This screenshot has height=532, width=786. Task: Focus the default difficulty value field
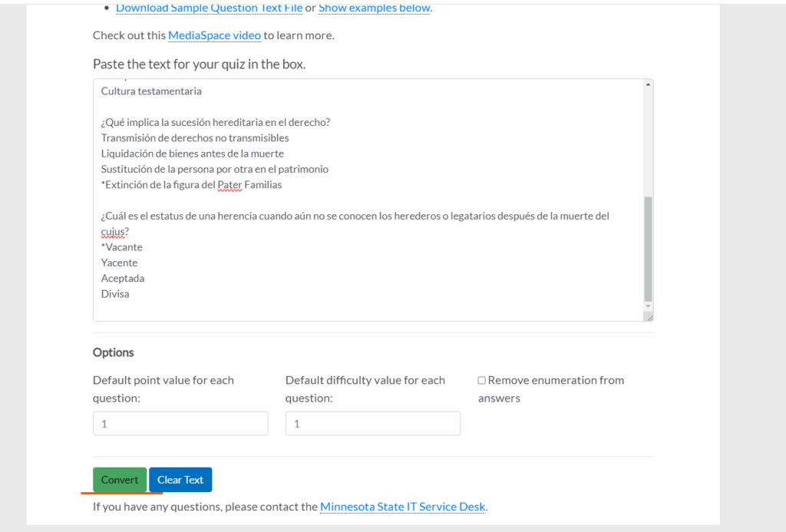coord(372,424)
